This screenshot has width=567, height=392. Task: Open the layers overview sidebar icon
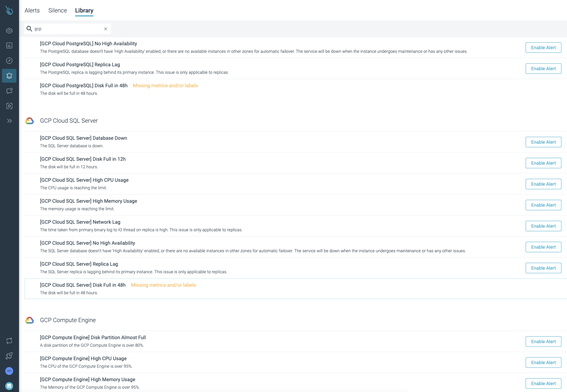tap(9, 31)
